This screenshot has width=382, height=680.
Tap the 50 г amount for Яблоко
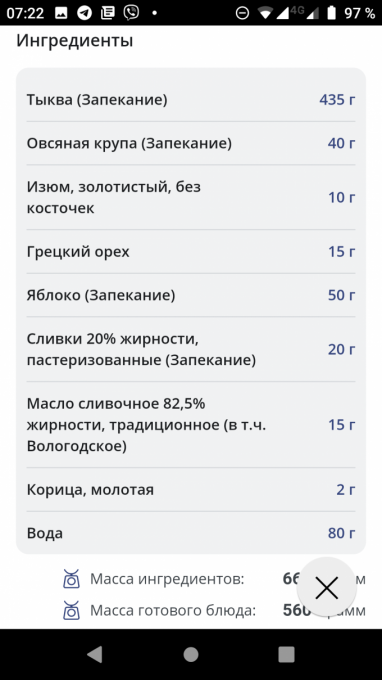pos(341,295)
